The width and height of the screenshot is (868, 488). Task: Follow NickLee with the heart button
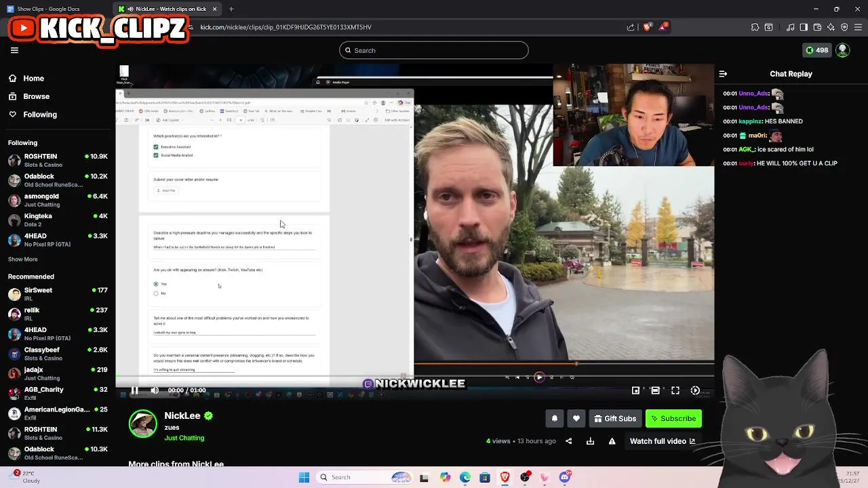pos(576,419)
